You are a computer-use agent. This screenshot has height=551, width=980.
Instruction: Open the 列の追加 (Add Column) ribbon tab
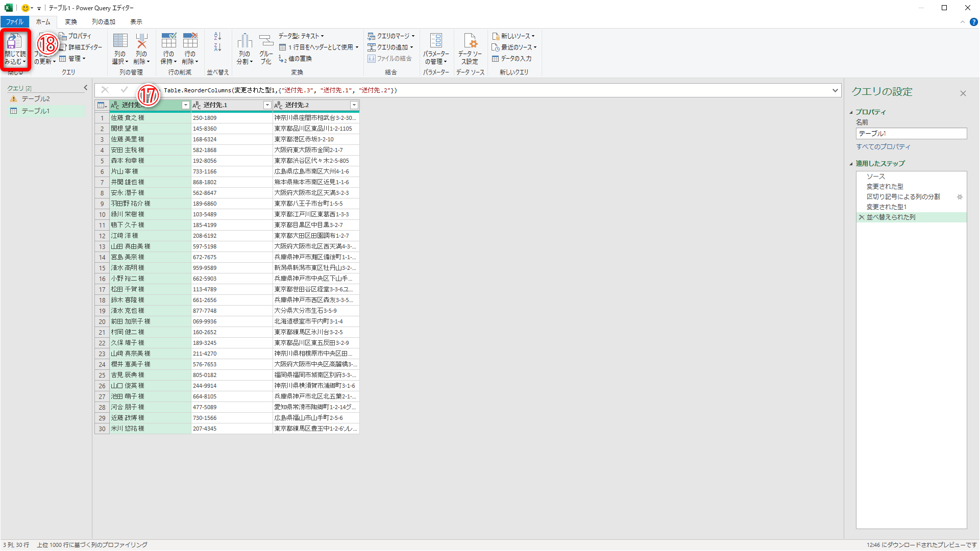click(104, 22)
